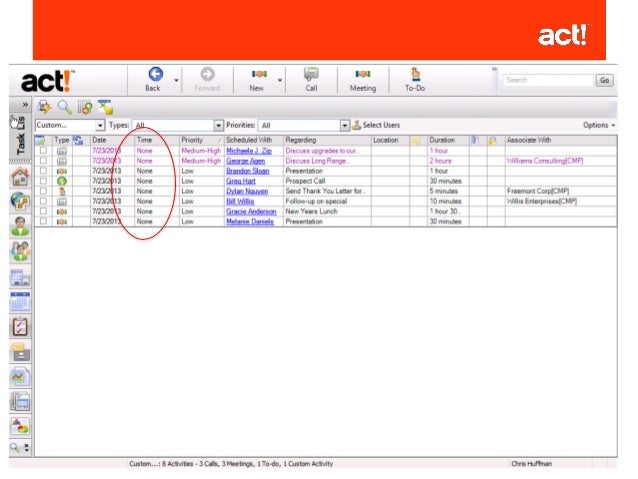Image resolution: width=638 pixels, height=479 pixels.
Task: Expand the sidebar with double chevron
Action: pyautogui.click(x=25, y=105)
